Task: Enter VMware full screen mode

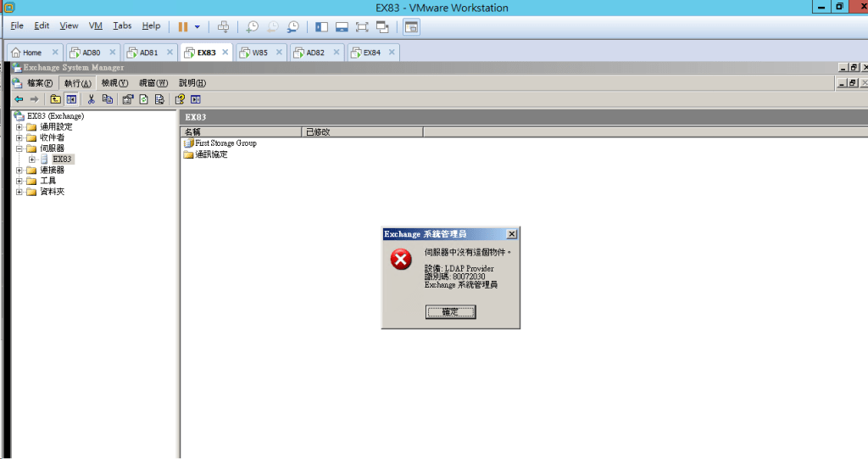Action: click(362, 27)
